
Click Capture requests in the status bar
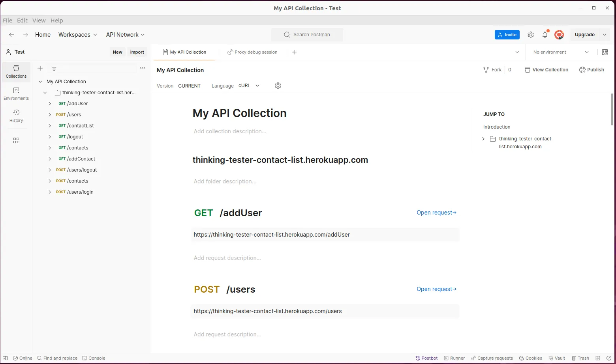tap(492, 358)
